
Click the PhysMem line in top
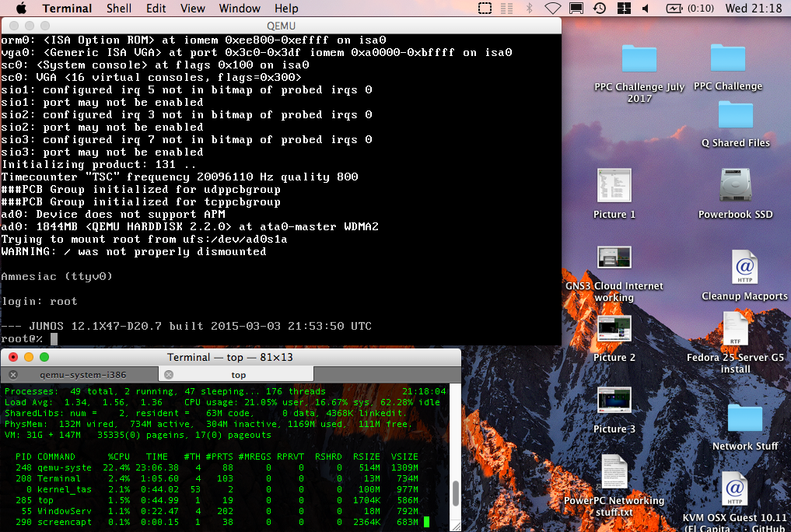(x=208, y=424)
